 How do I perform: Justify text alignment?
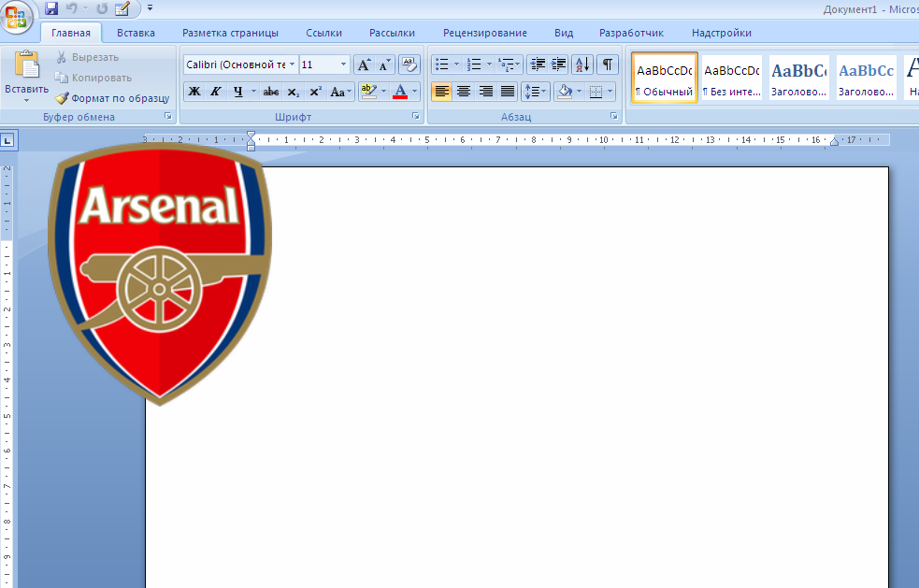(x=508, y=92)
